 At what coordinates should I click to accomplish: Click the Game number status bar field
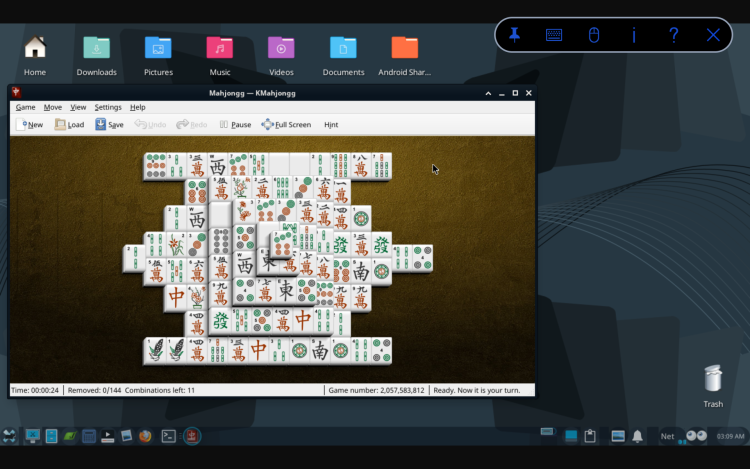coord(376,390)
